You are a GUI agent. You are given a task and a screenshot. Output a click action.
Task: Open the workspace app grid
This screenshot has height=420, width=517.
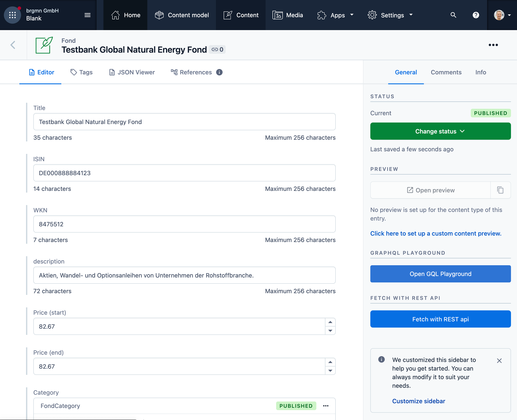[12, 15]
